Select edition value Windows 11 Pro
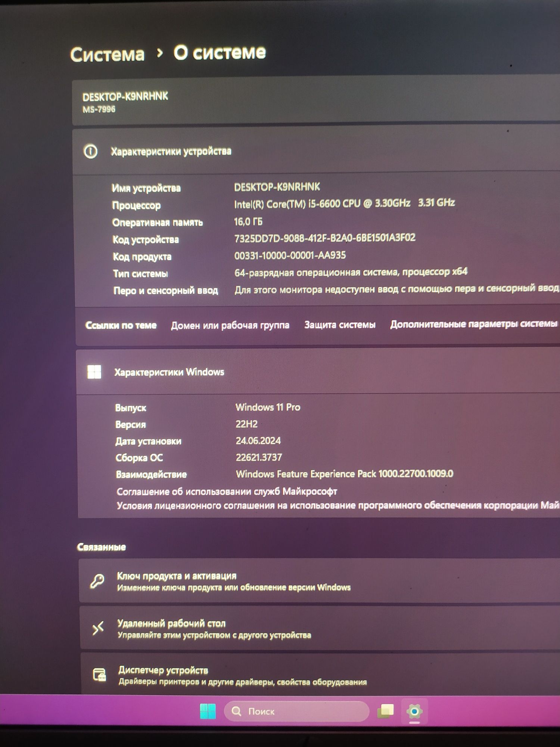The image size is (560, 747). (x=268, y=407)
